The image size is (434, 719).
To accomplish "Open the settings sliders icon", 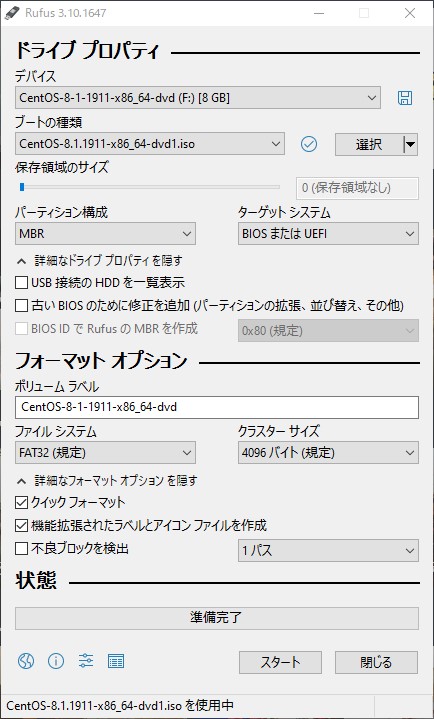I will coord(86,661).
